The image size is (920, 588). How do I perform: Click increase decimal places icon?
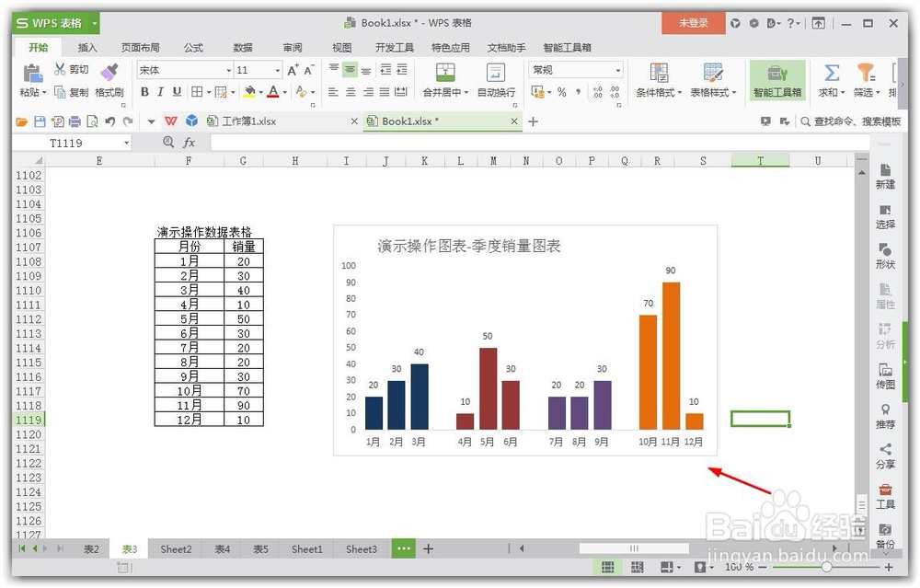pos(597,92)
